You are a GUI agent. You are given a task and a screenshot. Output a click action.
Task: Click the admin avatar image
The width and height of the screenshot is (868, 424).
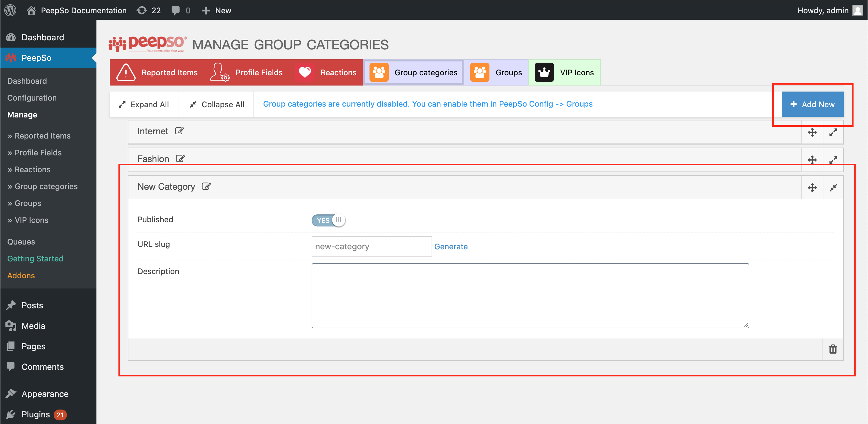(x=857, y=10)
